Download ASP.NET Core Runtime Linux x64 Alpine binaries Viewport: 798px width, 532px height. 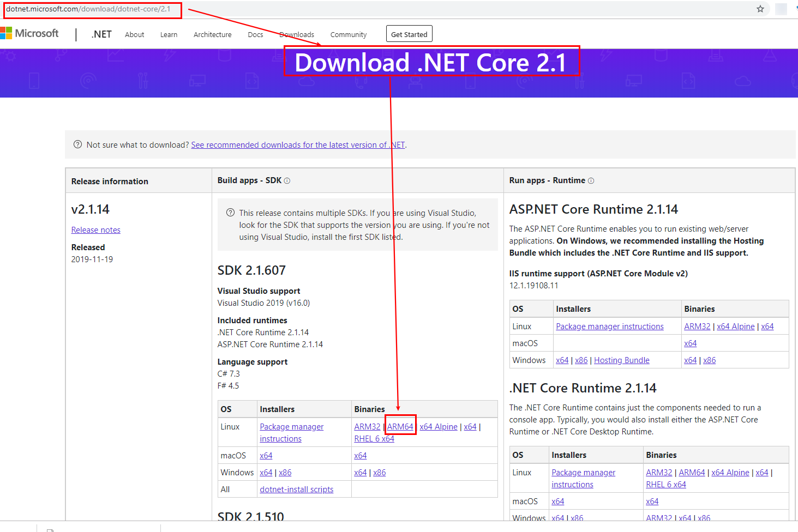click(736, 327)
